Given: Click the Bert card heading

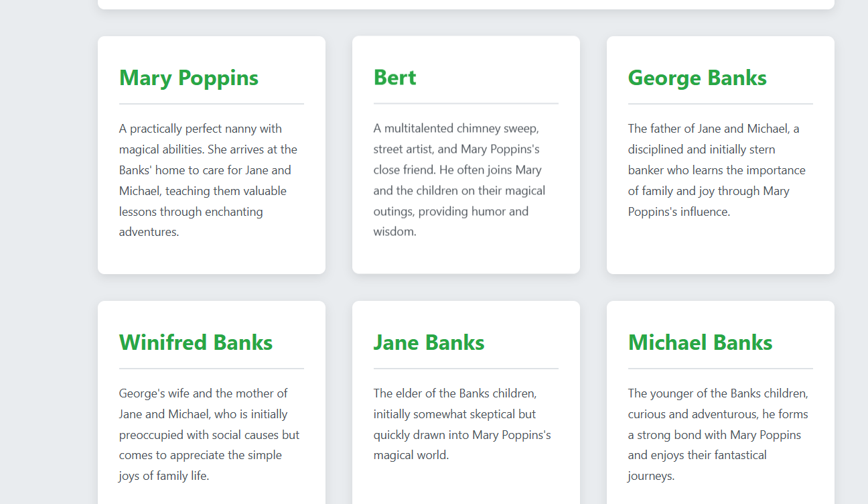Looking at the screenshot, I should tap(394, 78).
